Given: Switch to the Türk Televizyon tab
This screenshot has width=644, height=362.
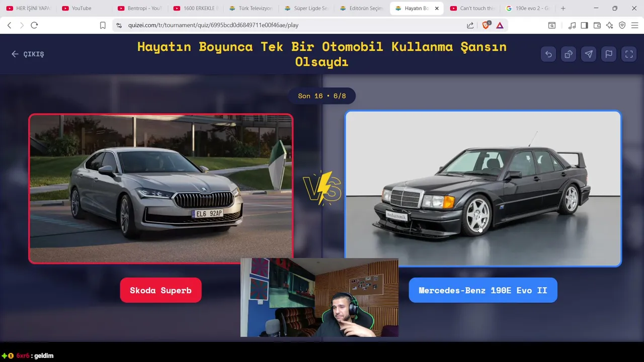Looking at the screenshot, I should [x=251, y=8].
